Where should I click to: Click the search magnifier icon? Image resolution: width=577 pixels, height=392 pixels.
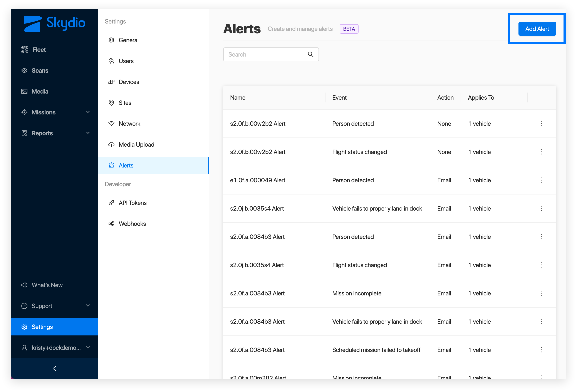310,54
